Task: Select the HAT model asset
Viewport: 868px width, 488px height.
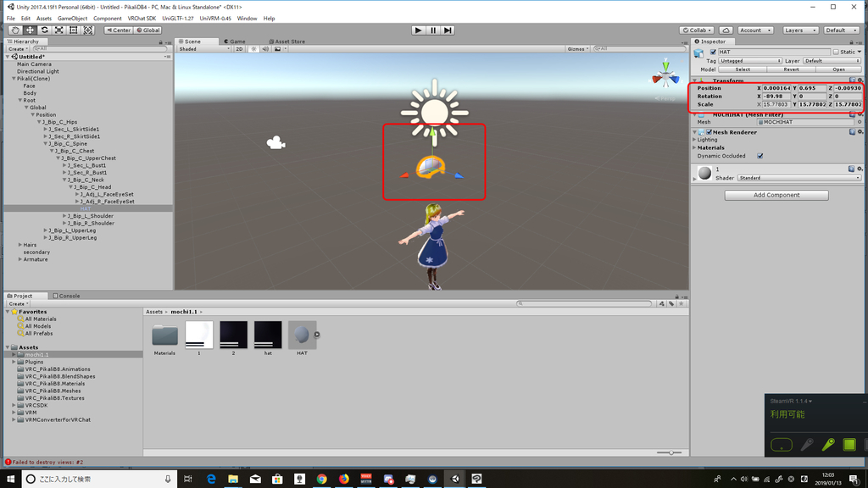Action: point(302,338)
